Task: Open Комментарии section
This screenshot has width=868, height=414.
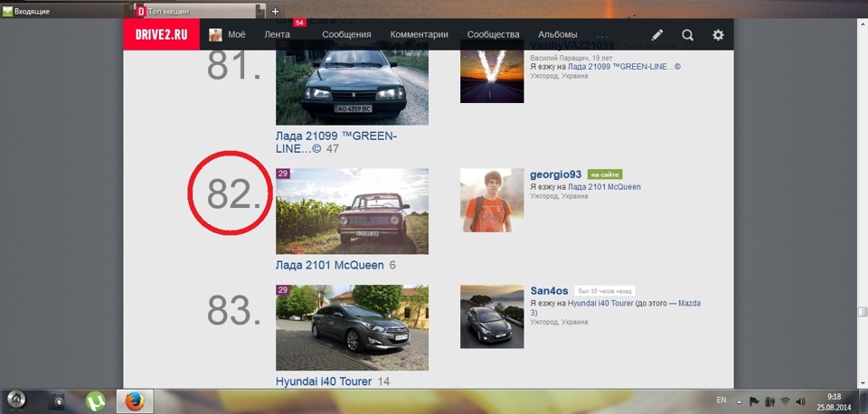Action: pos(419,34)
